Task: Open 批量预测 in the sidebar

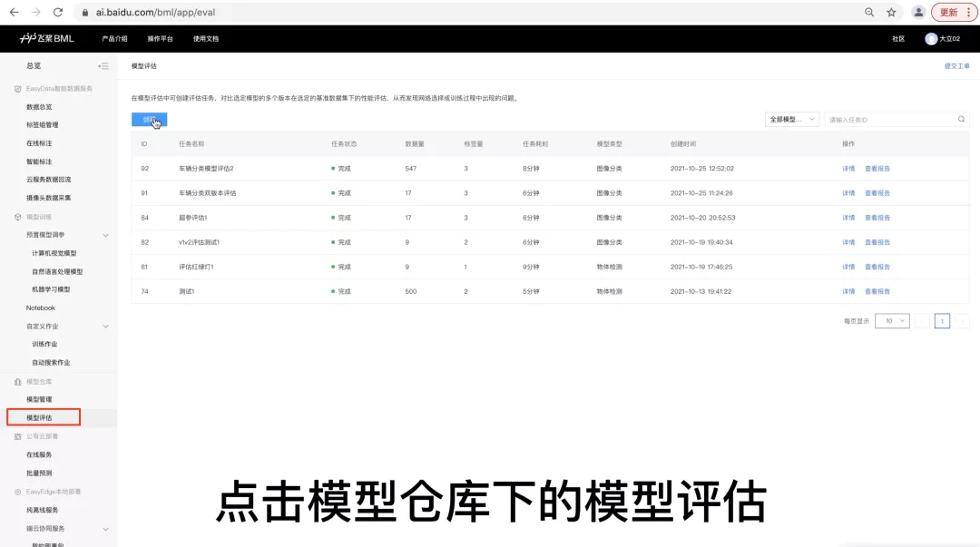Action: tap(39, 474)
